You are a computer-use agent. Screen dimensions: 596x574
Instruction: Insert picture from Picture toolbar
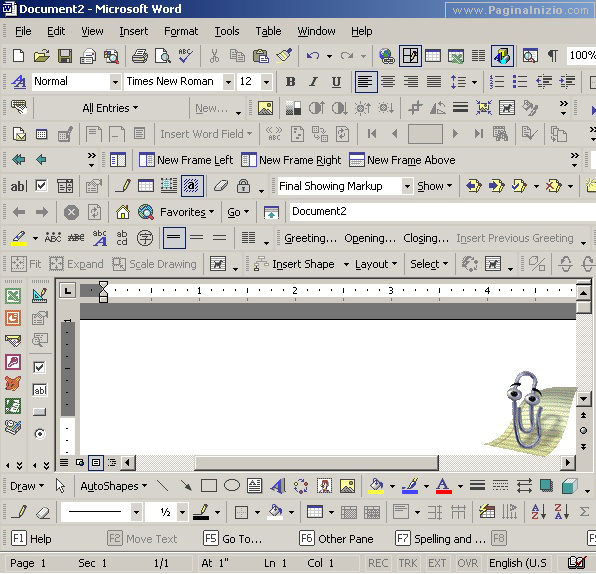265,108
